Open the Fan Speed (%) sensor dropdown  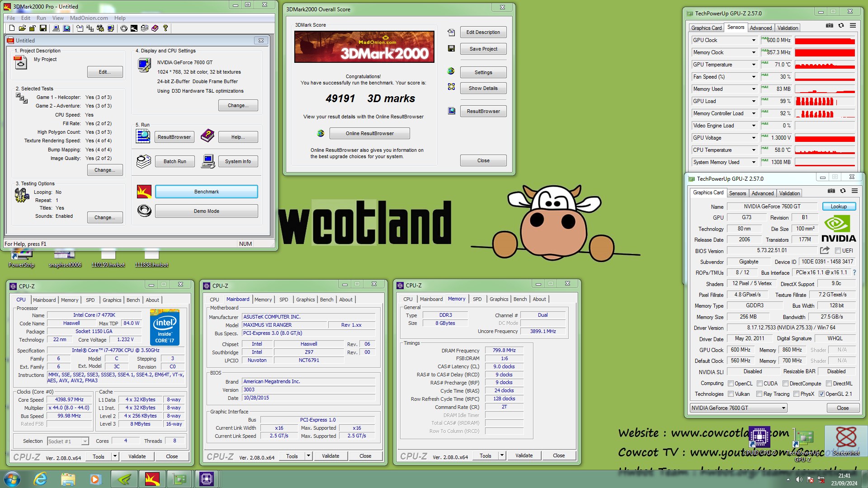tap(754, 77)
